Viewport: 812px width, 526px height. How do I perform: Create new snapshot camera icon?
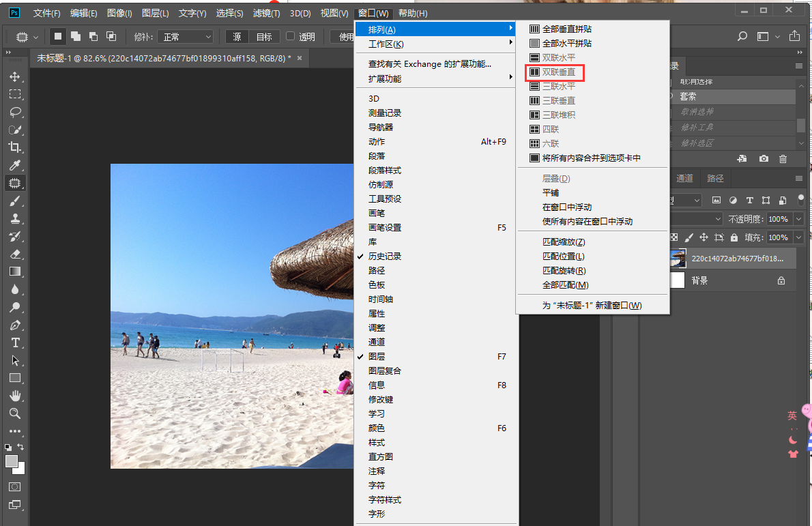[x=764, y=159]
